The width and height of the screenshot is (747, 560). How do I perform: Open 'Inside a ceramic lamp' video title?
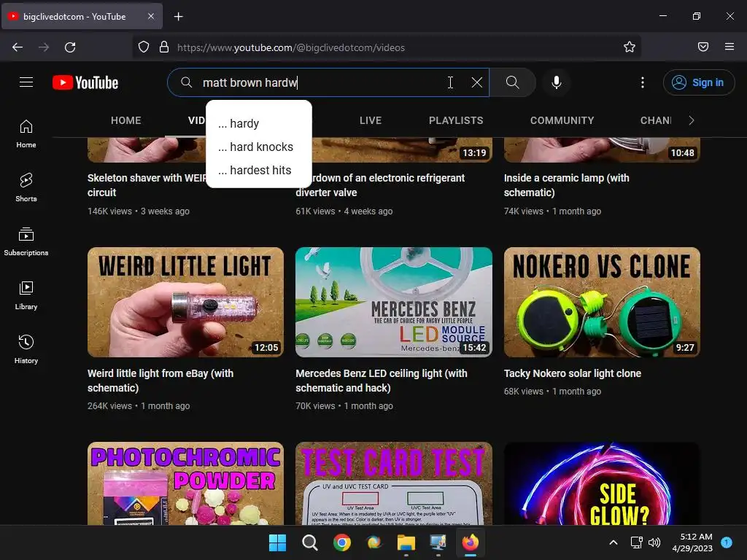click(566, 184)
